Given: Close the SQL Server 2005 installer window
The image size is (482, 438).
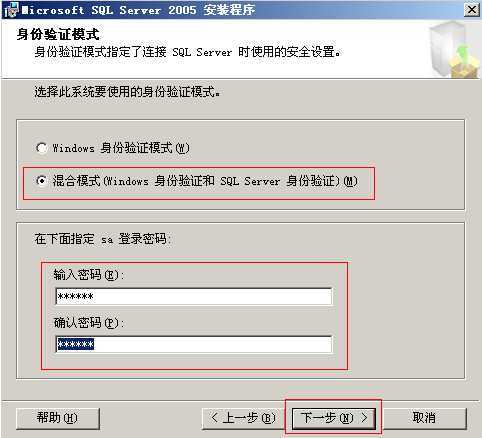Looking at the screenshot, I should click(x=472, y=10).
